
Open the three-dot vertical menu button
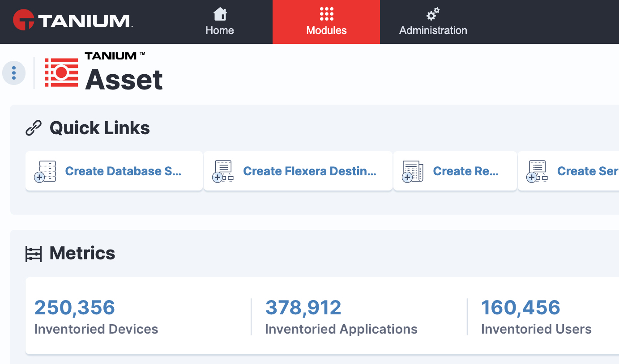(14, 73)
